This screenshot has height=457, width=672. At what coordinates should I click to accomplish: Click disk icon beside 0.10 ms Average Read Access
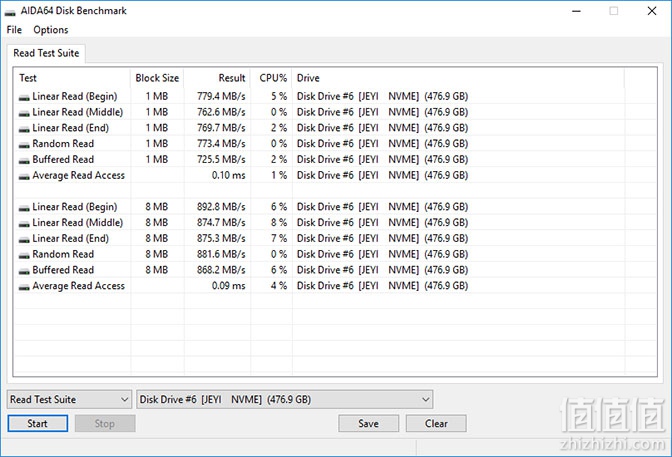tap(24, 177)
